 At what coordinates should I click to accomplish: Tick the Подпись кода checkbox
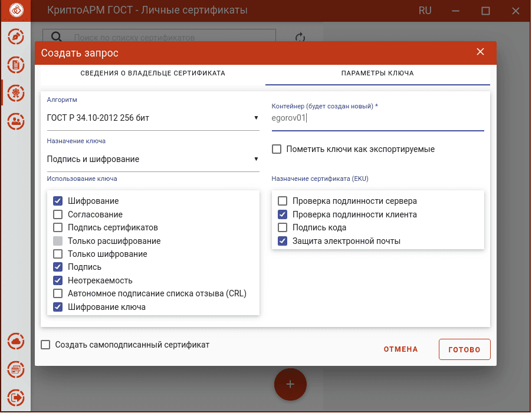click(x=283, y=227)
